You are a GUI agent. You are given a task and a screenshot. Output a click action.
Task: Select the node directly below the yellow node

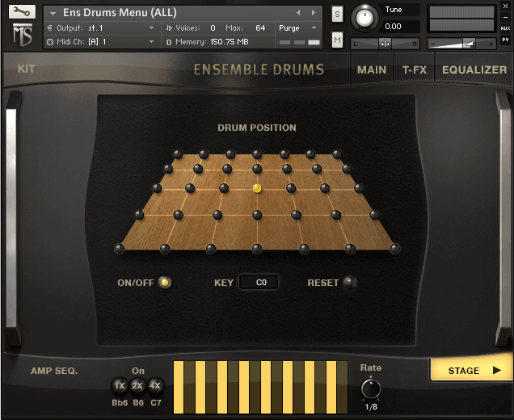257,215
